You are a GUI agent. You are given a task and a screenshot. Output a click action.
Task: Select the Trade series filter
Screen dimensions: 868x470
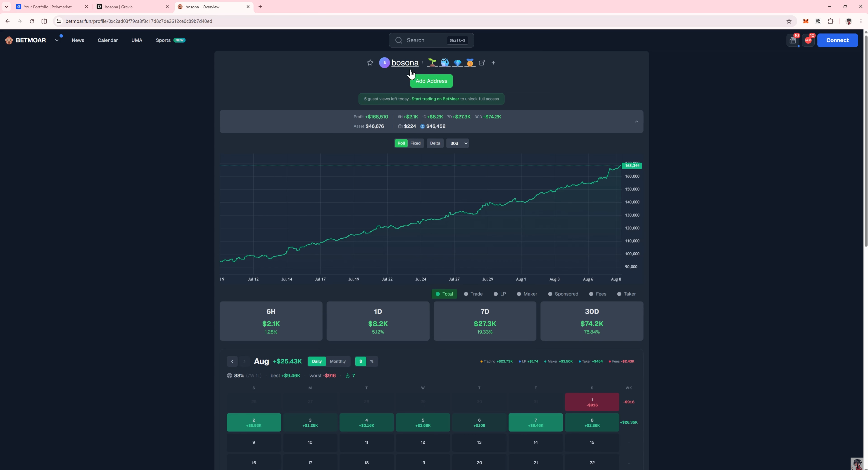tap(473, 294)
